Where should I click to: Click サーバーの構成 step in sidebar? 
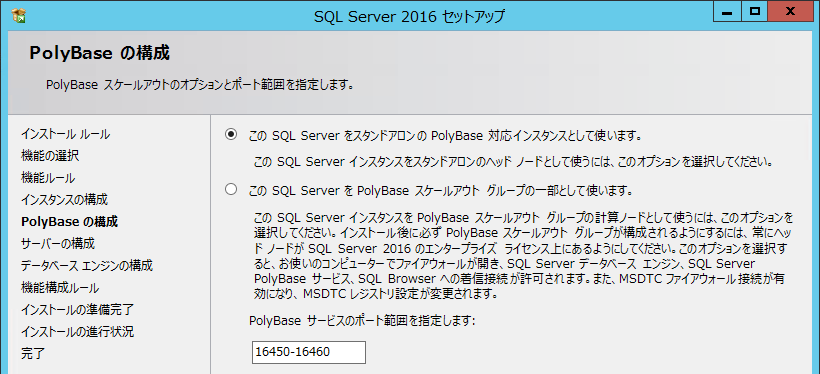(x=58, y=244)
